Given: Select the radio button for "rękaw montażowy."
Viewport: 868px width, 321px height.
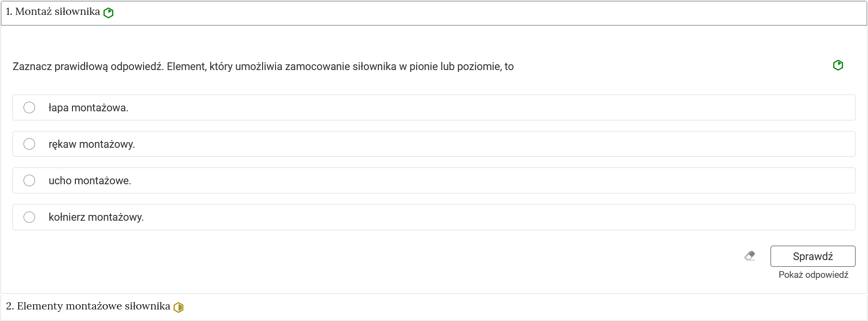Looking at the screenshot, I should coord(29,144).
